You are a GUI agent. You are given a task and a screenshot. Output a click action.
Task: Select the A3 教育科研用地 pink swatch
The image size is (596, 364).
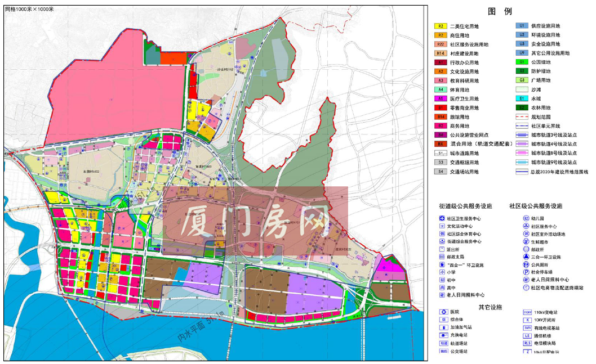point(441,80)
